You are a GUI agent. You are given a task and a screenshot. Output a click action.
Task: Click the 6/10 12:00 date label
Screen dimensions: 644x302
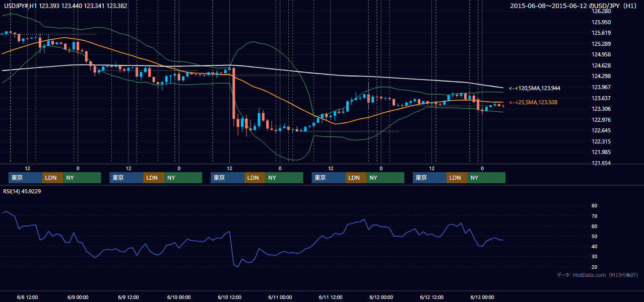tap(229, 297)
